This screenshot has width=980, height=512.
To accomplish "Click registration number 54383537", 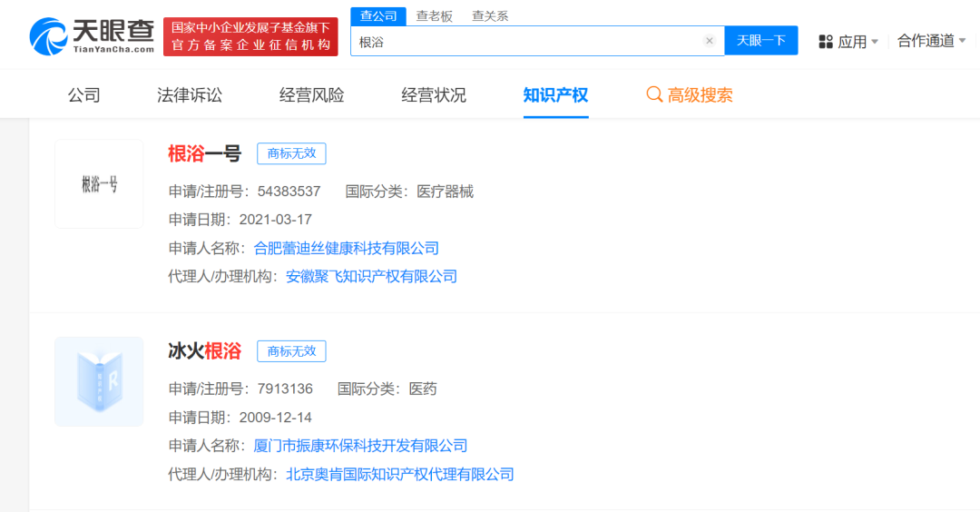I will [289, 192].
